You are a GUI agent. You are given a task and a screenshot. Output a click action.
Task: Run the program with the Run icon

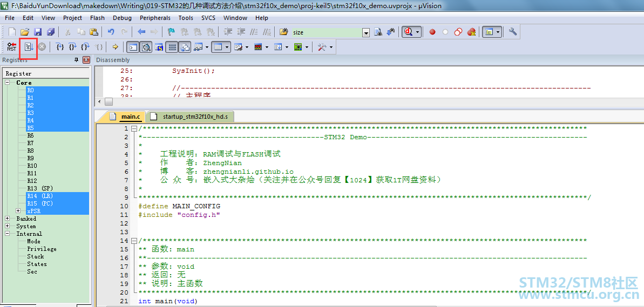[x=29, y=47]
